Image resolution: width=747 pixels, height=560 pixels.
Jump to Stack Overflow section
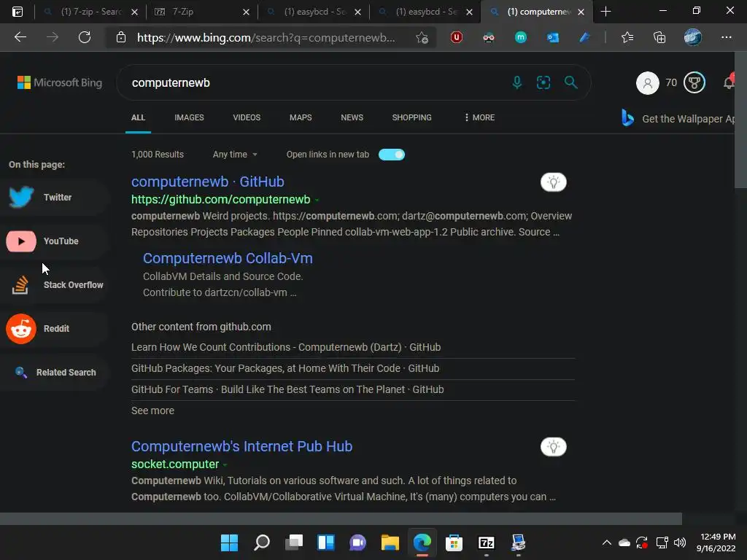click(53, 285)
